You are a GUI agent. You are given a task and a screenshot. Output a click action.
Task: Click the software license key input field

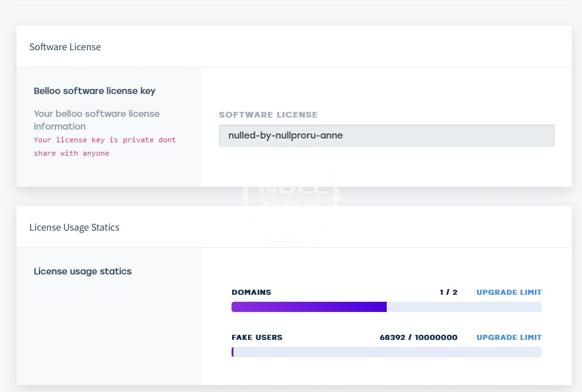coord(386,135)
